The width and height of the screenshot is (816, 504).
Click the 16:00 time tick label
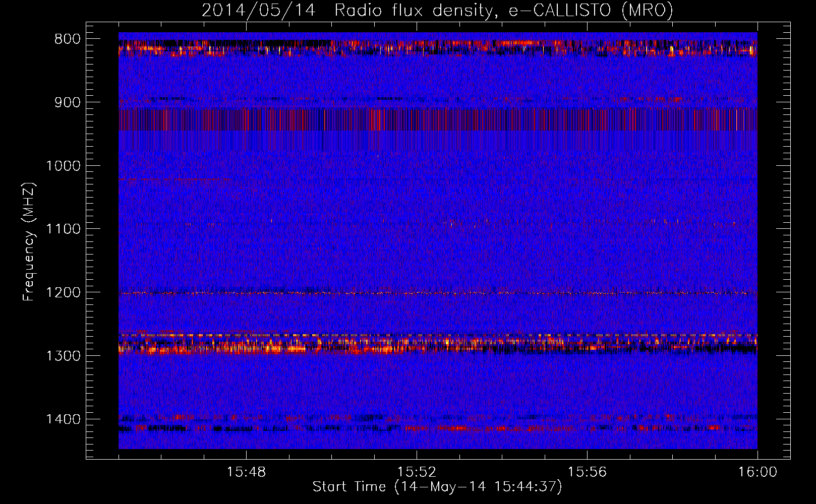[x=757, y=472]
